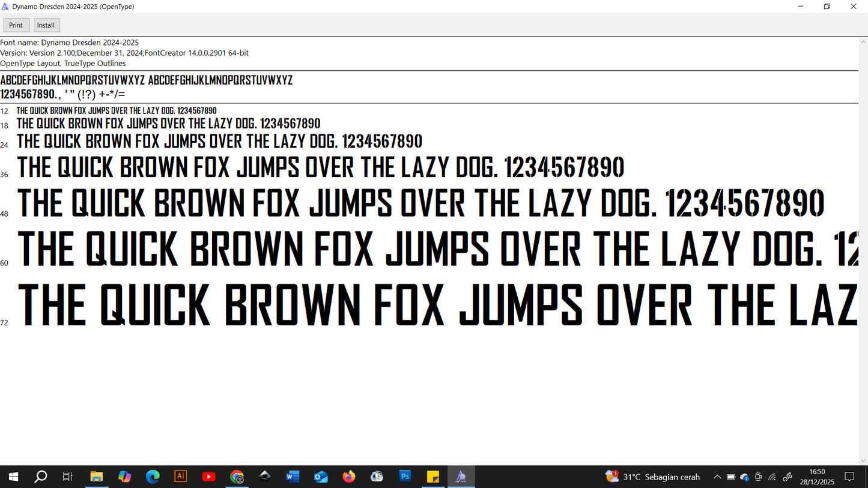The image size is (868, 488).
Task: Click the vertical scrollbar down arrow
Action: tap(863, 460)
